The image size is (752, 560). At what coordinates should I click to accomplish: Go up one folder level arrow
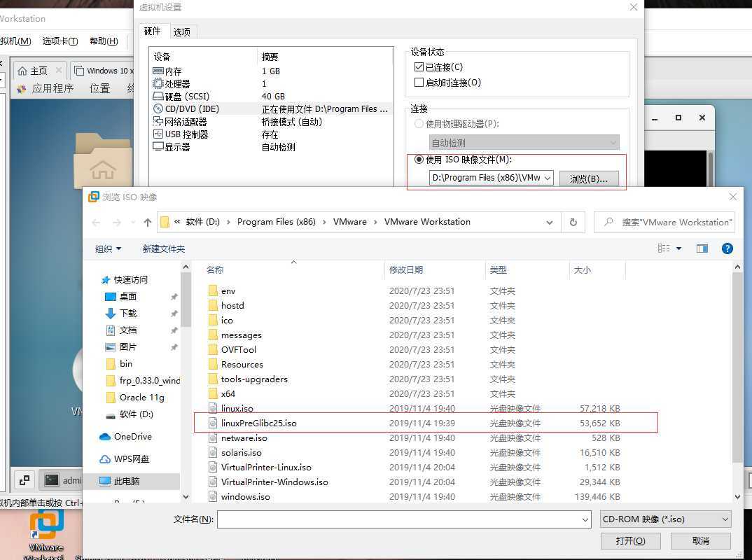click(x=147, y=223)
